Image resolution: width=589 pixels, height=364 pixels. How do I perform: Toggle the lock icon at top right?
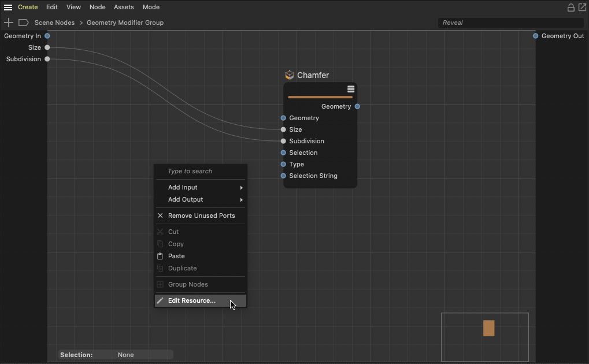571,8
